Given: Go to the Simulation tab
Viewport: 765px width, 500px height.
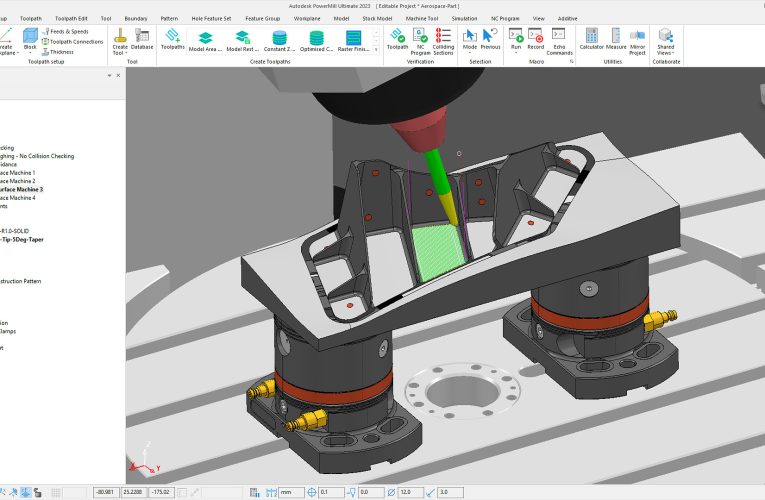Looking at the screenshot, I should pos(464,19).
